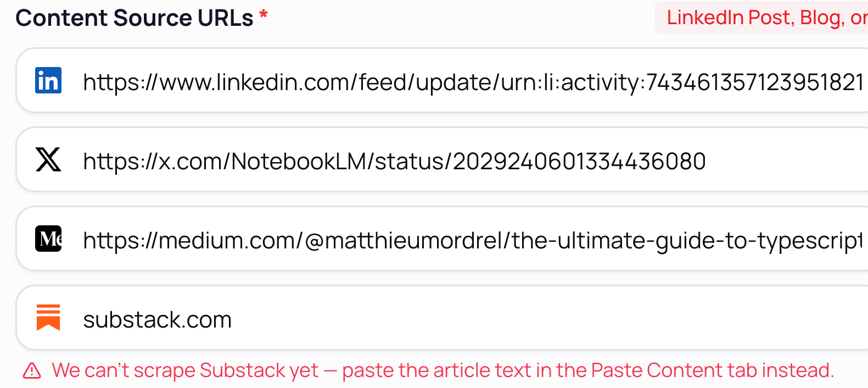Viewport: 868px width, 388px height.
Task: Click the X (Twitter) logo icon
Action: point(48,160)
